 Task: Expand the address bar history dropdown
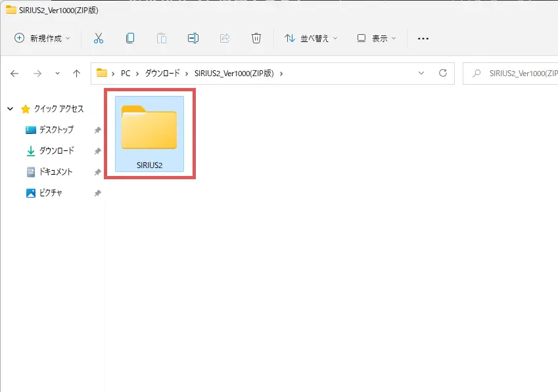click(421, 73)
